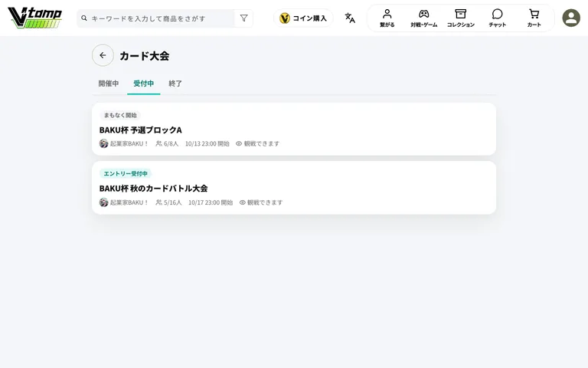Click the 10/13 23:00 開始 time
Image resolution: width=588 pixels, height=368 pixels.
tap(207, 143)
